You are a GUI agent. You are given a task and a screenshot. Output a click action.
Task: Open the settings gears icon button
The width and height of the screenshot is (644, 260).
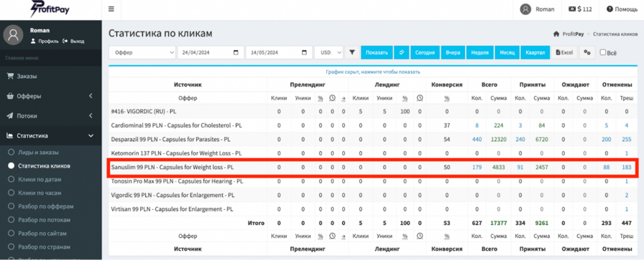click(587, 53)
